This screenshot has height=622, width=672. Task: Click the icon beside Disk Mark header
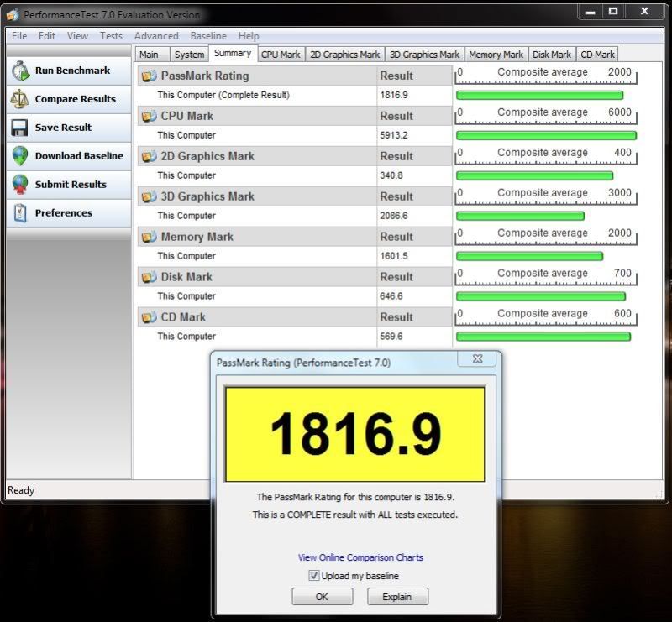pyautogui.click(x=150, y=278)
